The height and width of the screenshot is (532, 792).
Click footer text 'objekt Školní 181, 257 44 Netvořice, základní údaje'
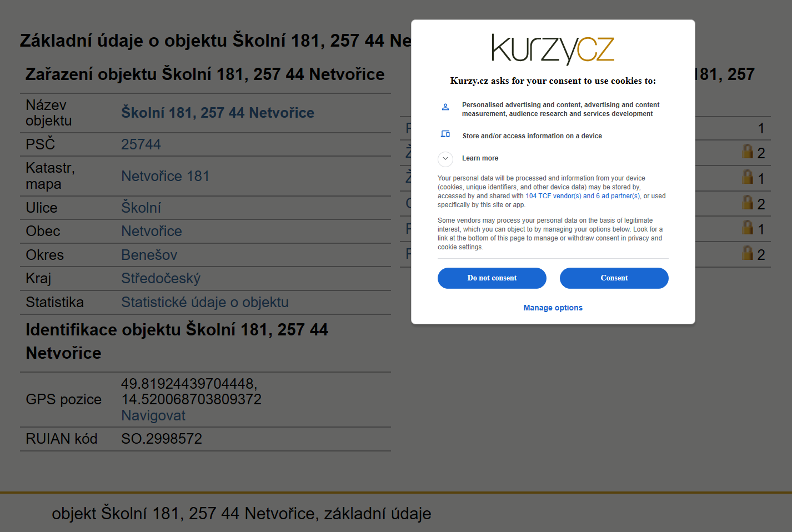pos(242,513)
